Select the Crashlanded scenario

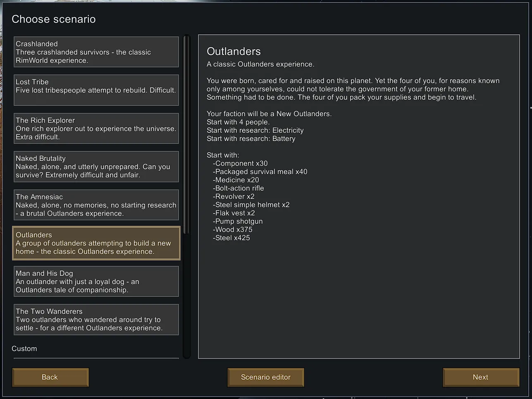(96, 52)
